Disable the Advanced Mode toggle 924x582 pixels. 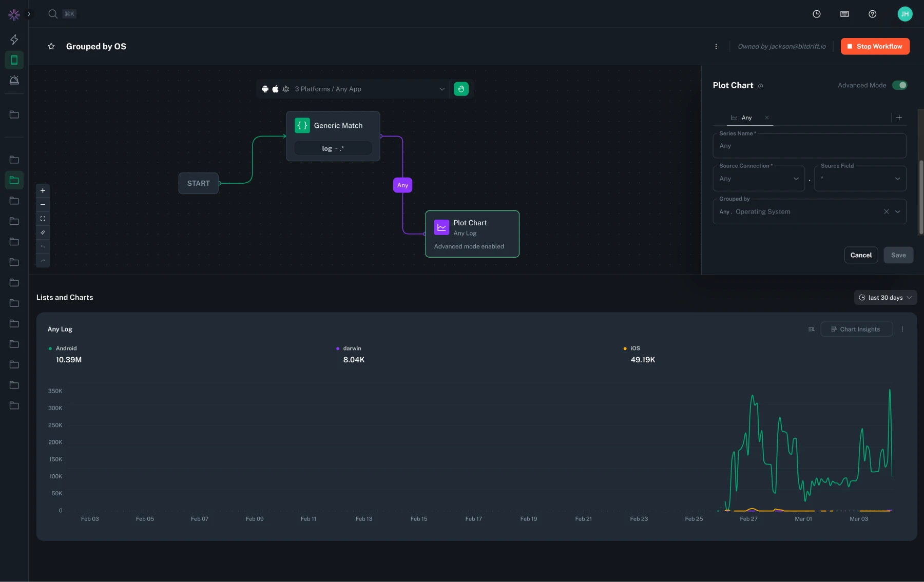tap(899, 86)
